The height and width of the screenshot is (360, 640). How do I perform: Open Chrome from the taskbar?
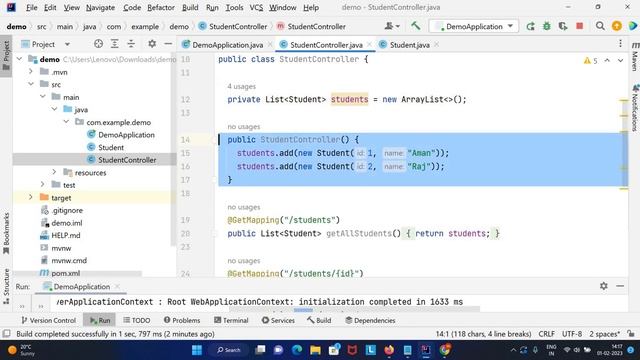(444, 350)
